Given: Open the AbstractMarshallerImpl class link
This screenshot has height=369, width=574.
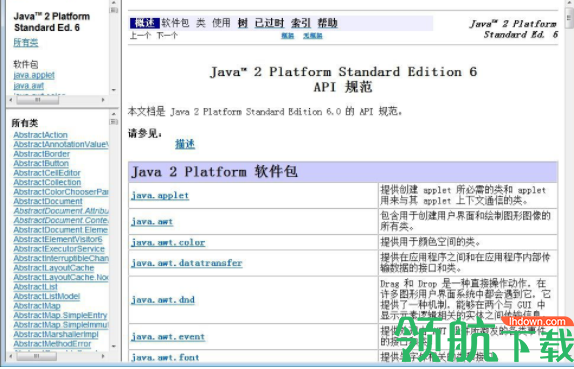Looking at the screenshot, I should [56, 335].
